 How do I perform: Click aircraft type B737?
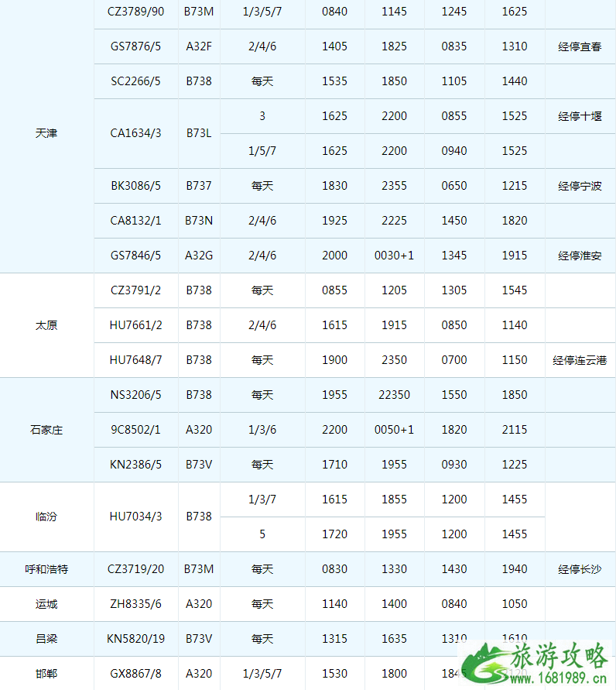(199, 186)
